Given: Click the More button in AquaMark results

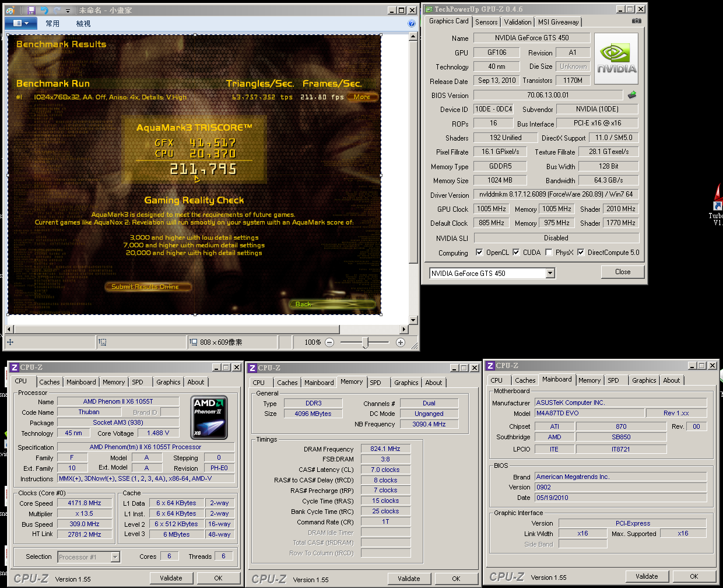Looking at the screenshot, I should click(x=362, y=97).
